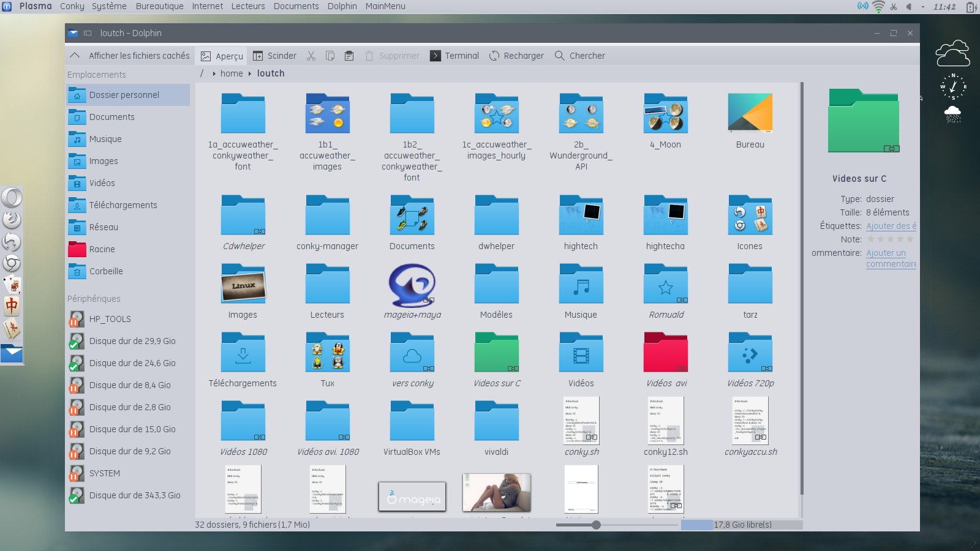
Task: Select Romuald star folder
Action: pyautogui.click(x=666, y=283)
